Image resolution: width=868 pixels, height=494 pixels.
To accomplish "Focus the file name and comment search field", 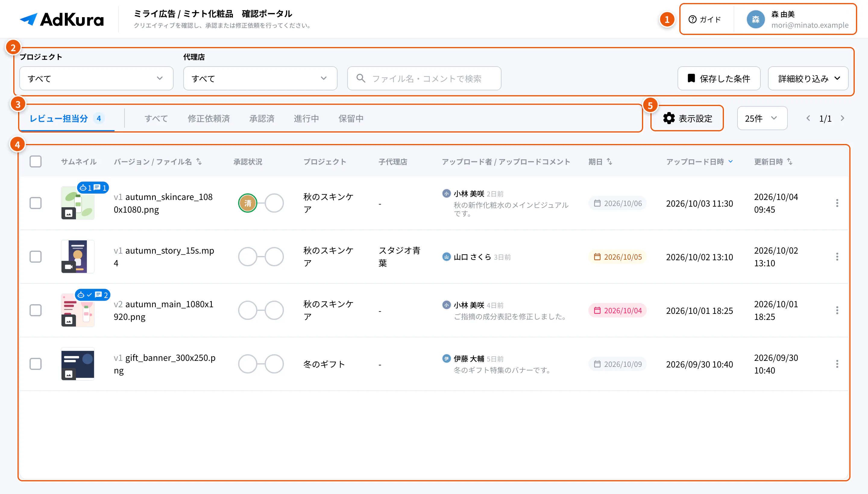I will click(424, 78).
